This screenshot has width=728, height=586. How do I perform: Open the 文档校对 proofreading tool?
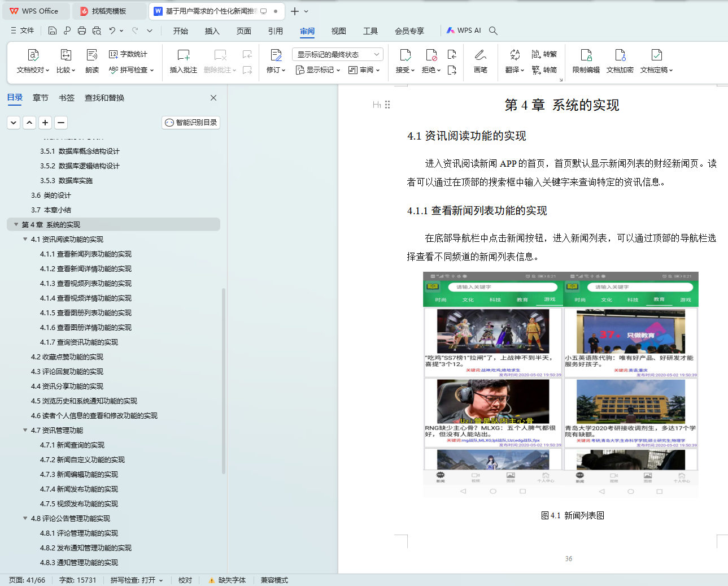33,61
